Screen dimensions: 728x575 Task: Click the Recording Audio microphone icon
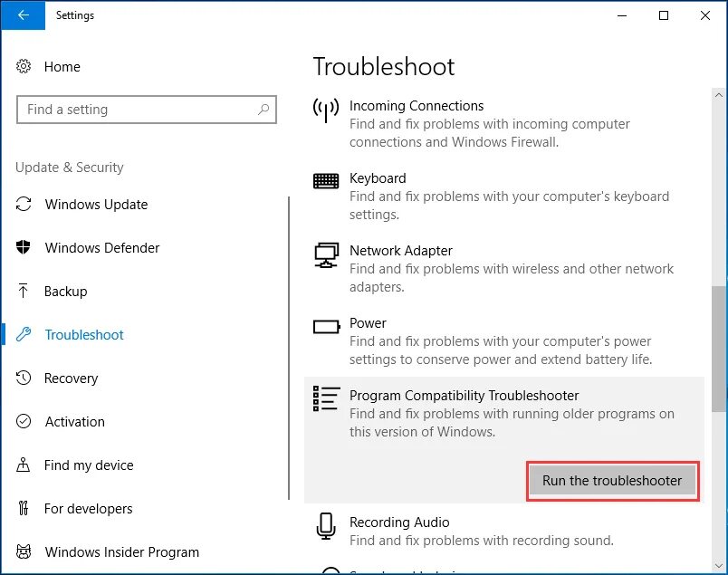click(326, 527)
